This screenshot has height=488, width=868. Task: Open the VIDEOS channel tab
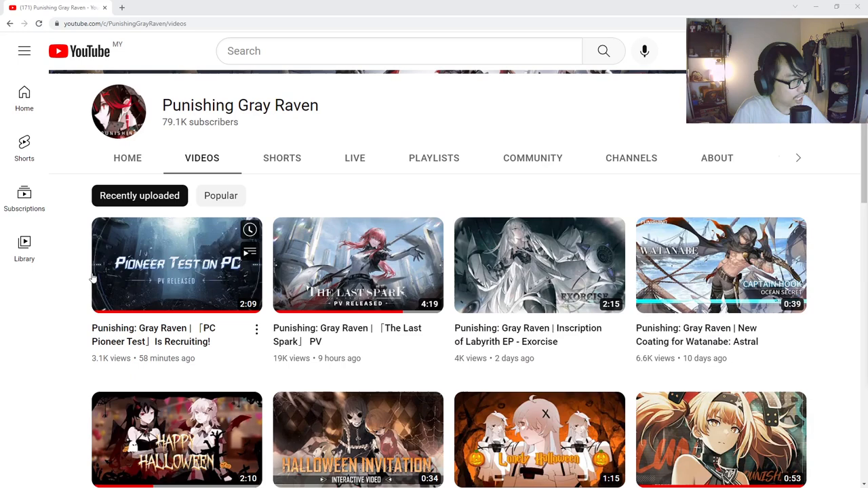pyautogui.click(x=202, y=158)
